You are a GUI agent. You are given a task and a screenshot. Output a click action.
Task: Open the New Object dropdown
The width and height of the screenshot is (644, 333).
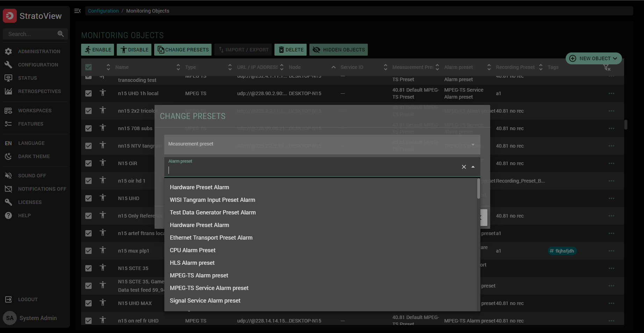pyautogui.click(x=594, y=58)
